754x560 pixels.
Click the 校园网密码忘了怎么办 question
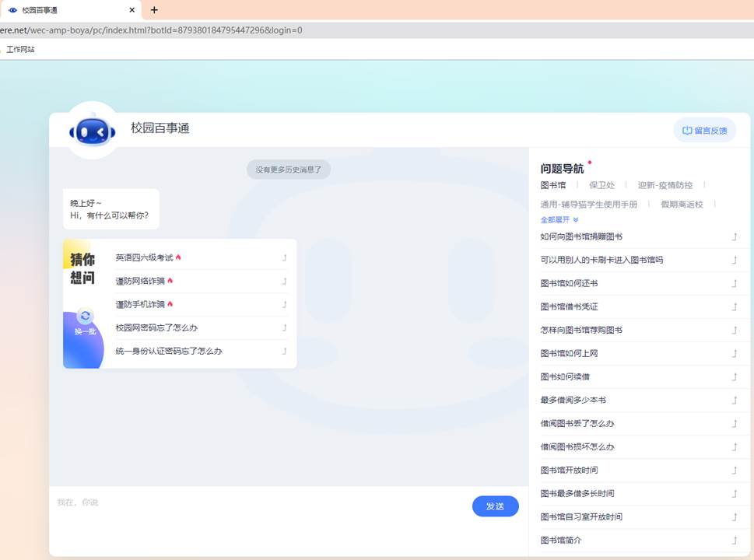(x=156, y=327)
